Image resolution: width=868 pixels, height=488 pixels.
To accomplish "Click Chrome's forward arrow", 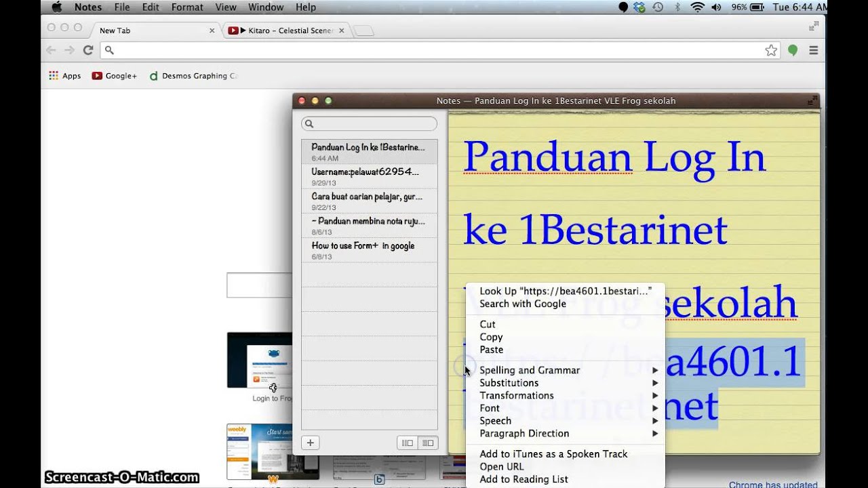I will pos(69,50).
